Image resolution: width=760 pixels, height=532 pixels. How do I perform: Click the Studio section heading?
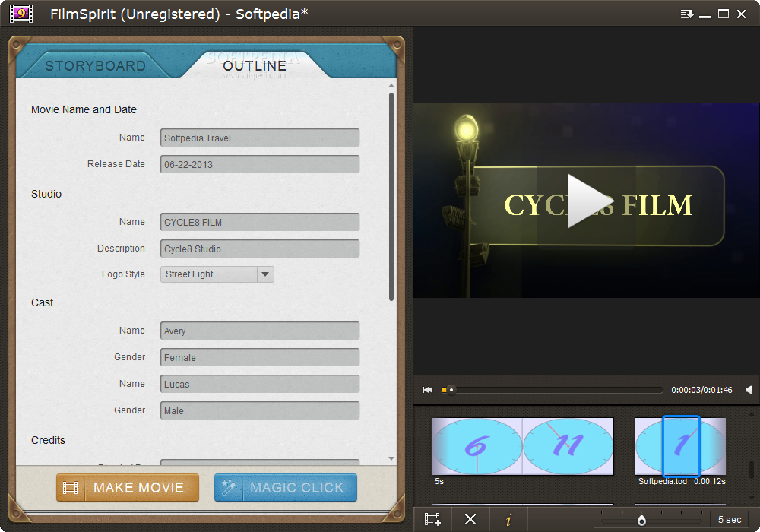[x=46, y=194]
